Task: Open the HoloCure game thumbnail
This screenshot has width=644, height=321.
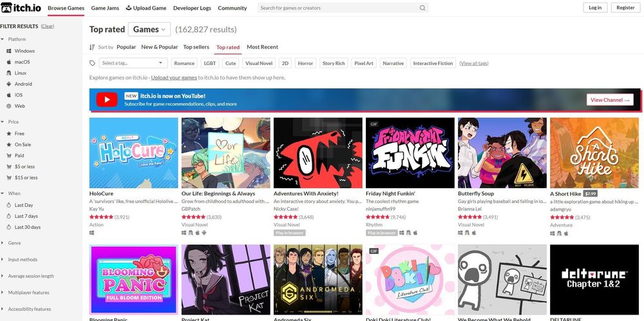Action: [133, 153]
